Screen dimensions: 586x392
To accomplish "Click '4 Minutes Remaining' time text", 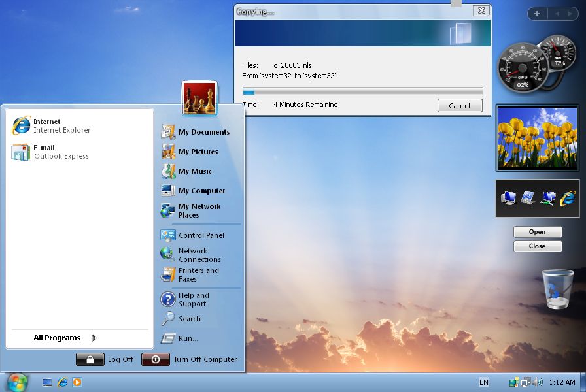I will pyautogui.click(x=305, y=105).
